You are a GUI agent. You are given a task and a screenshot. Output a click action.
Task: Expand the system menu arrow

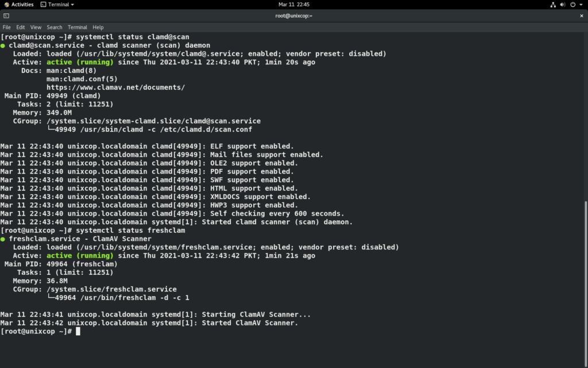(x=581, y=5)
